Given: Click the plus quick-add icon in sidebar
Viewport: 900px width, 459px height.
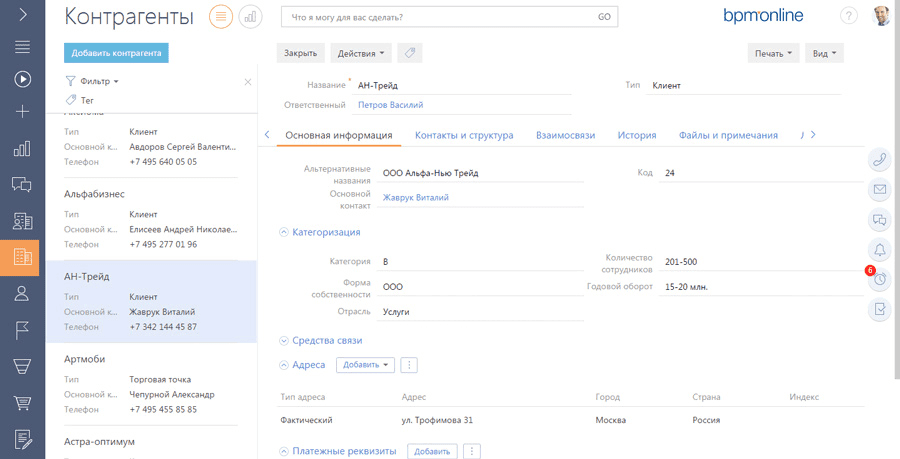Looking at the screenshot, I should 22,111.
